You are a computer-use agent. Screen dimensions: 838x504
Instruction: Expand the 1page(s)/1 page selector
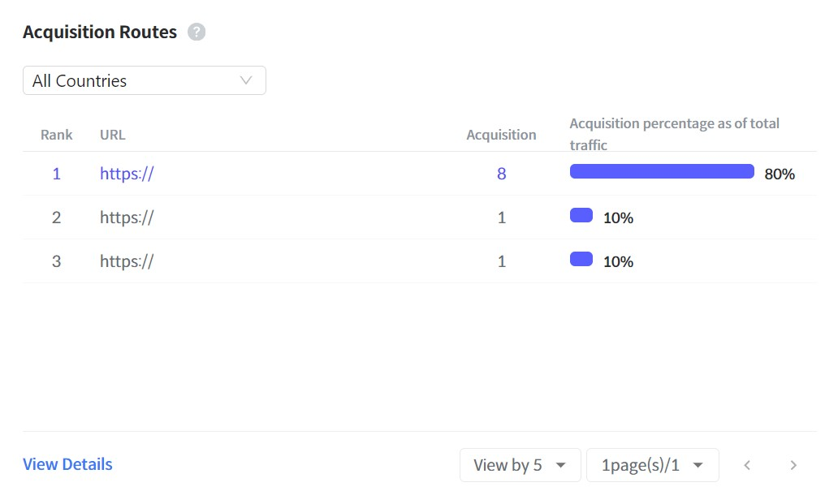point(653,465)
